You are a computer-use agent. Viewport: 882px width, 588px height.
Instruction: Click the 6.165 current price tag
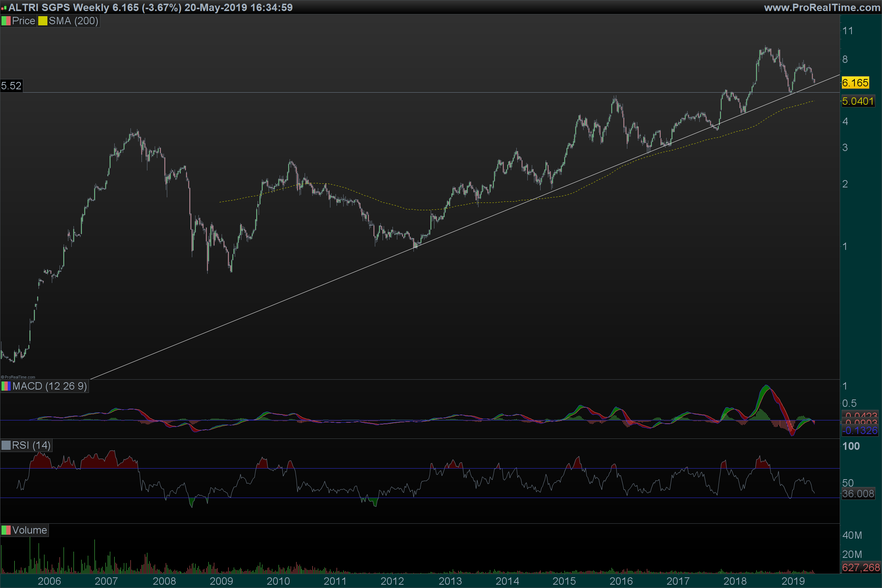[856, 83]
